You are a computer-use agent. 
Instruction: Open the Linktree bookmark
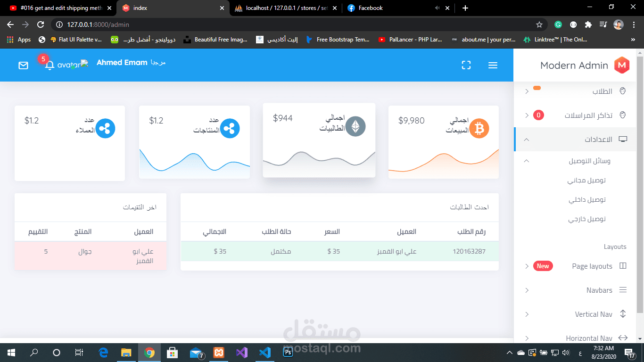point(555,40)
